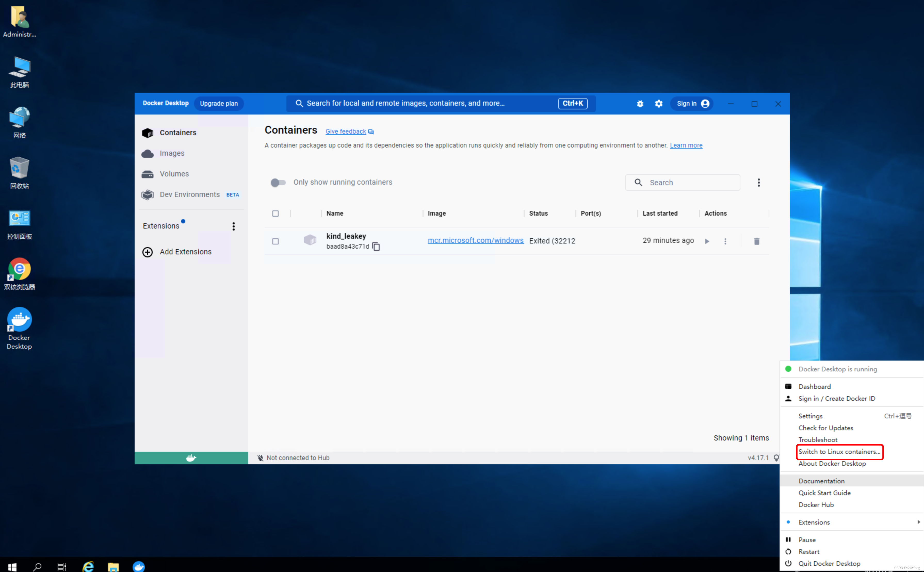Screen dimensions: 924x572
Task: Check the select-all containers checkbox
Action: click(275, 214)
